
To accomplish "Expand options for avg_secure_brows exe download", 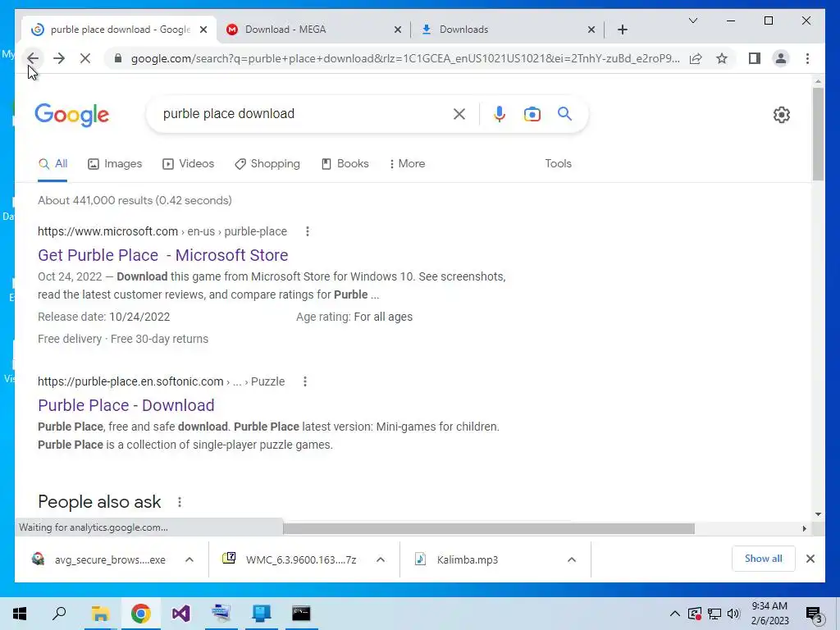I will (x=189, y=559).
